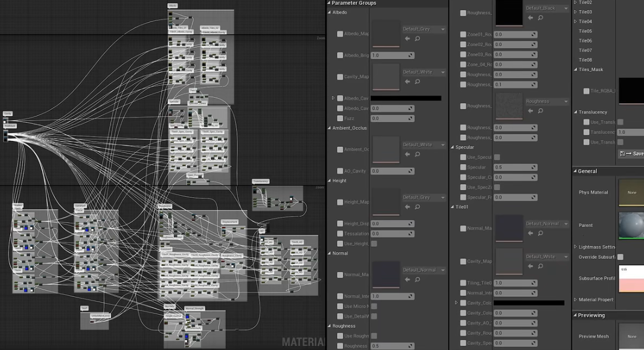Image resolution: width=644 pixels, height=350 pixels.
Task: Use selected asset arrow for the Roughness noise texture
Action: click(530, 111)
